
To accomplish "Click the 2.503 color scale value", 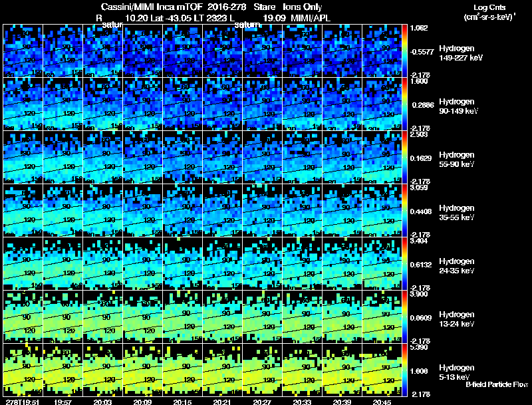I will click(419, 134).
